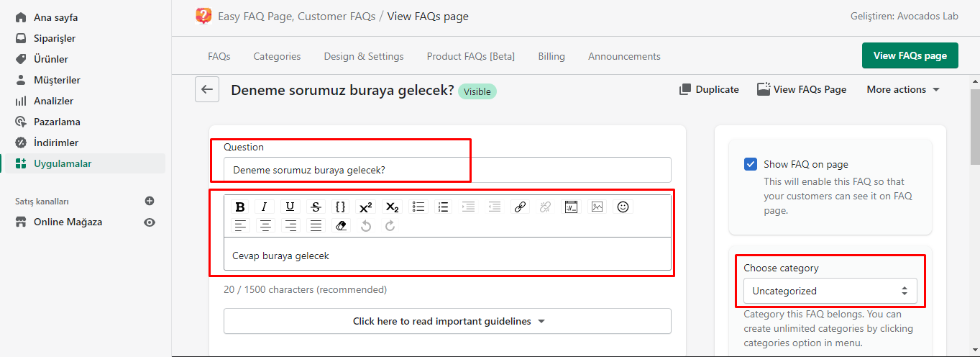Open Online Mağaza sales channel

[x=68, y=222]
